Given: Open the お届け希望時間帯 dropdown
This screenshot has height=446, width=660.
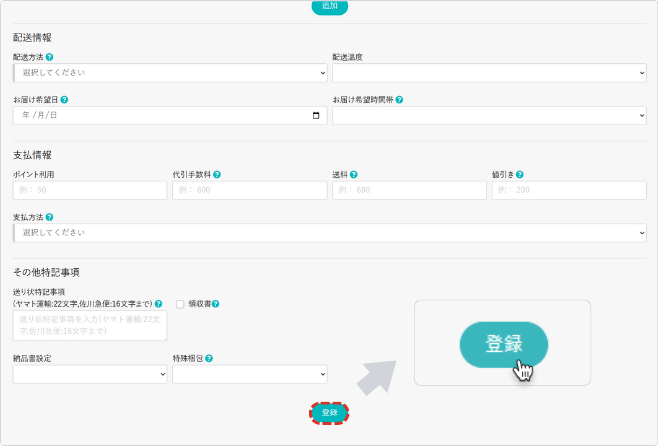Looking at the screenshot, I should point(489,115).
